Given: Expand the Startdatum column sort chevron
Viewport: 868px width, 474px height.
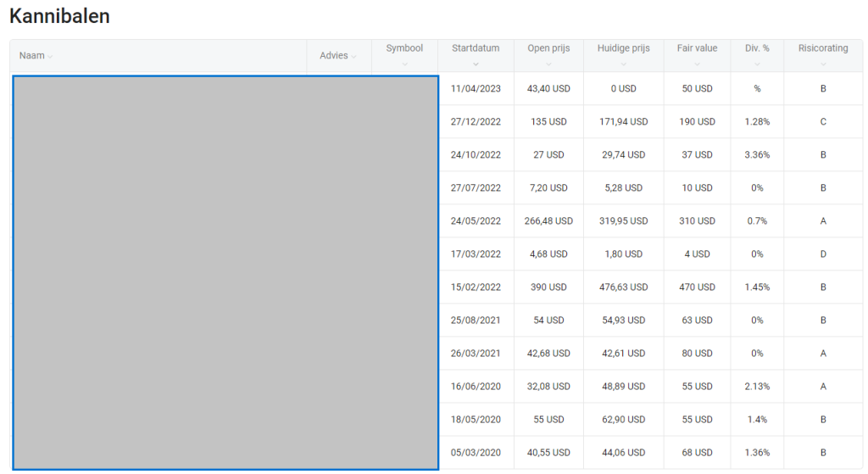Looking at the screenshot, I should (476, 64).
